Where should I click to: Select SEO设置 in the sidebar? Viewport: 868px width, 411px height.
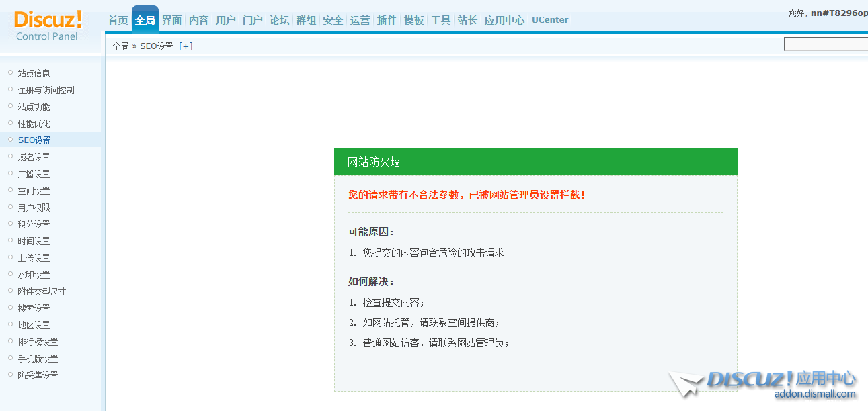coord(34,140)
